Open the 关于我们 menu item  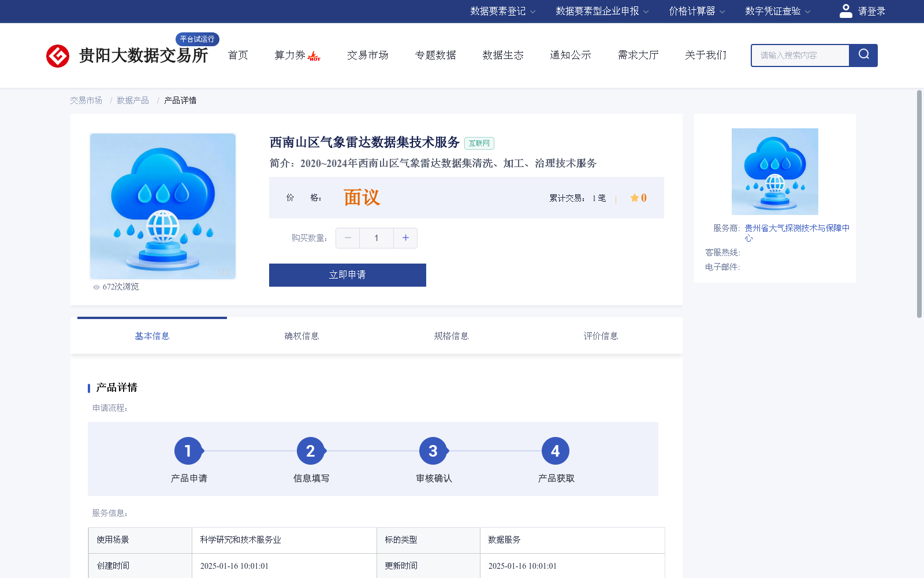coord(706,55)
